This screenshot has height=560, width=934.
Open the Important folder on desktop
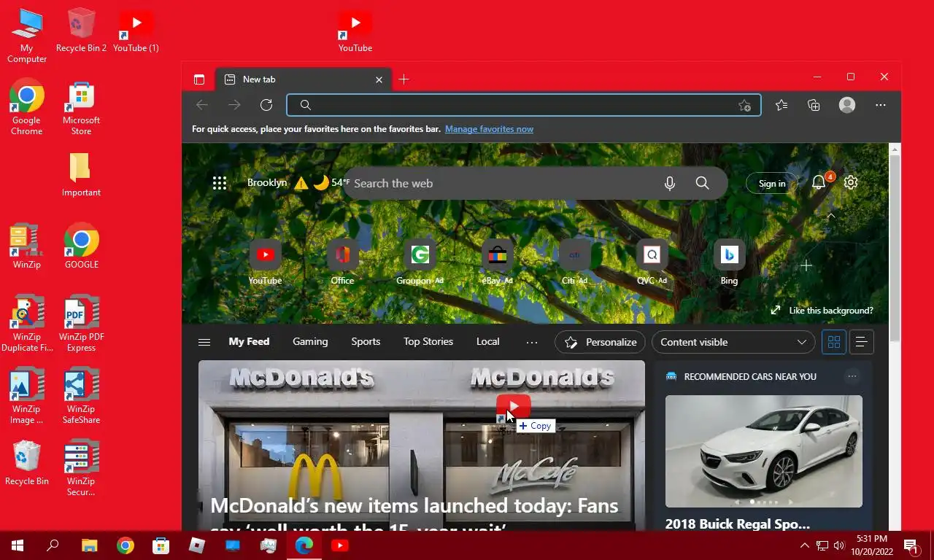pyautogui.click(x=81, y=174)
